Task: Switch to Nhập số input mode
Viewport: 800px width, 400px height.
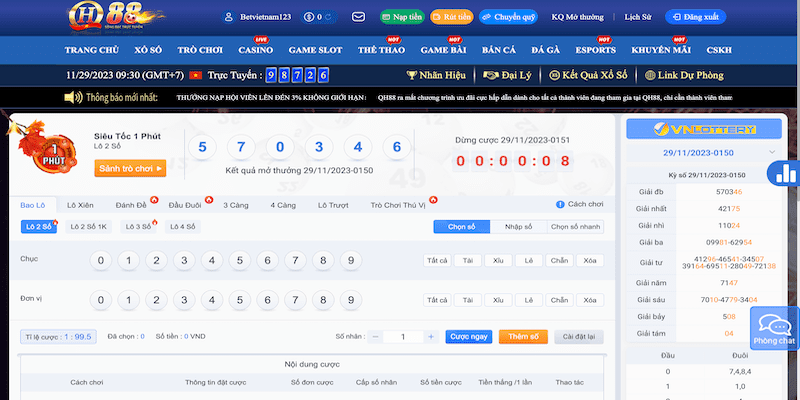Action: pos(518,227)
